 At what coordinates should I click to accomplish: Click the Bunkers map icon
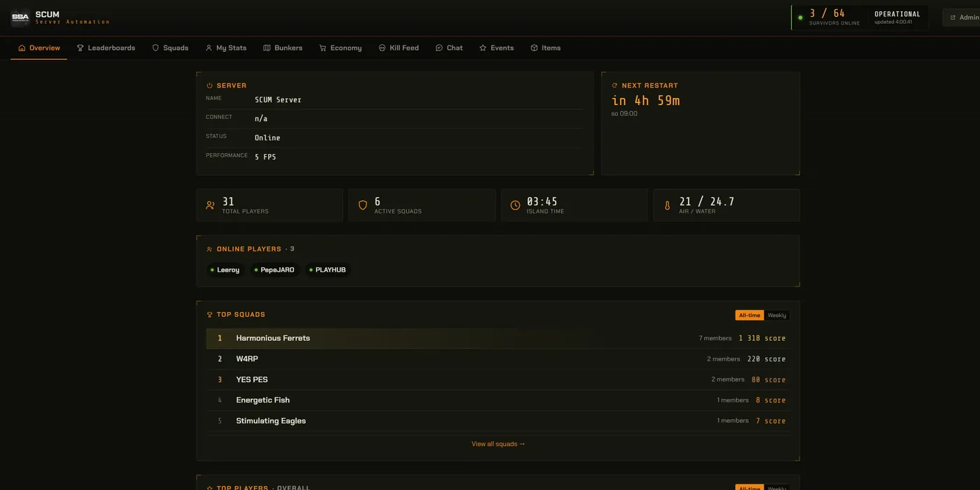pyautogui.click(x=267, y=48)
